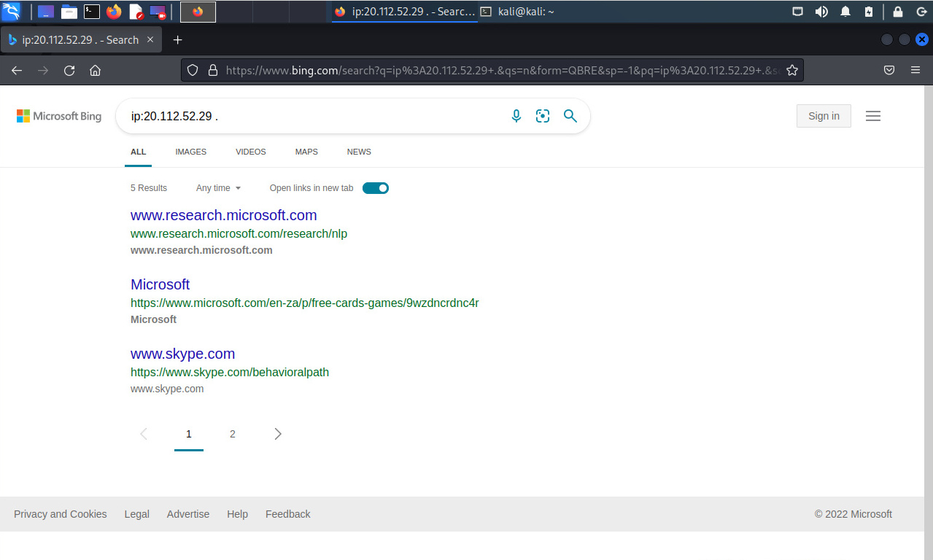The image size is (933, 560).
Task: Open www.research.microsoft.com result link
Action: pos(223,215)
